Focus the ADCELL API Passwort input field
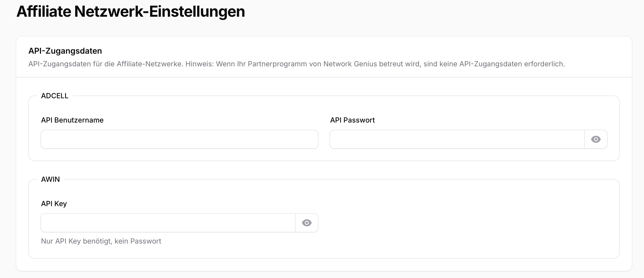644x278 pixels. point(456,139)
